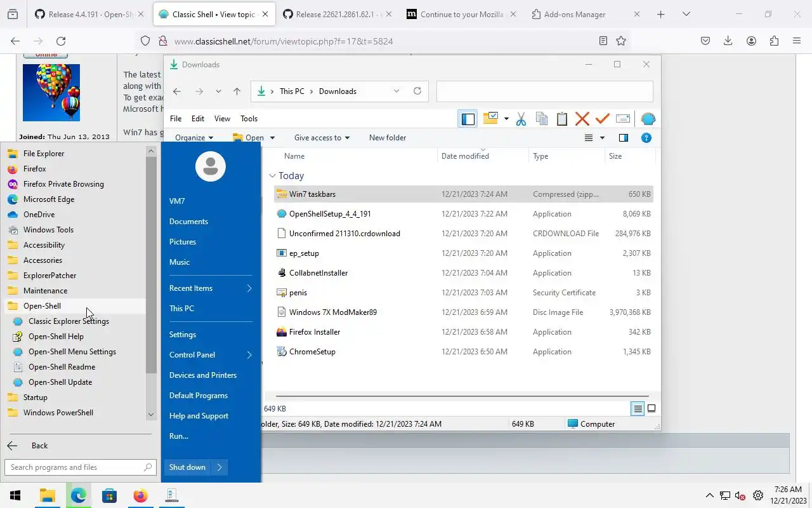Expand the Organize dropdown
The height and width of the screenshot is (508, 812).
pos(194,138)
